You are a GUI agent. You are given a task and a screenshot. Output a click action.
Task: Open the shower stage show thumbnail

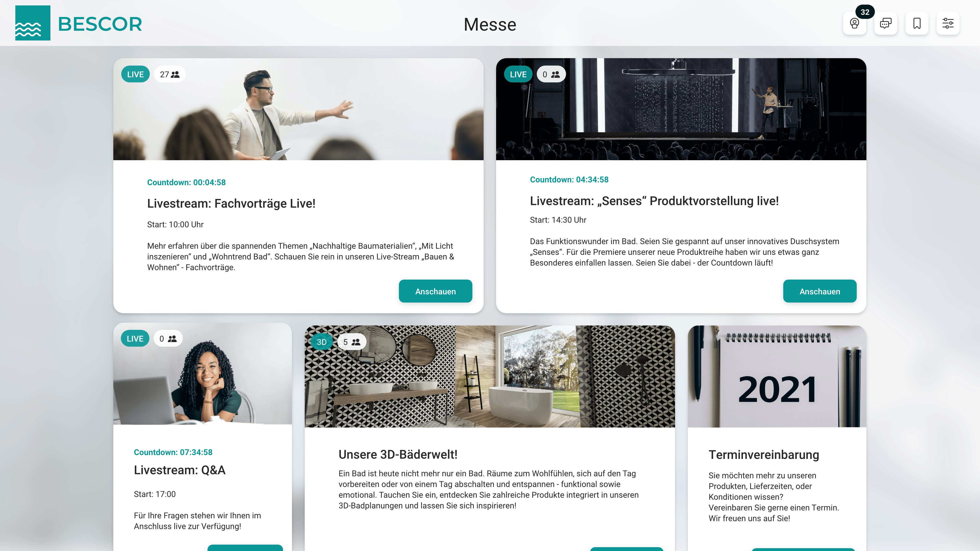(681, 109)
